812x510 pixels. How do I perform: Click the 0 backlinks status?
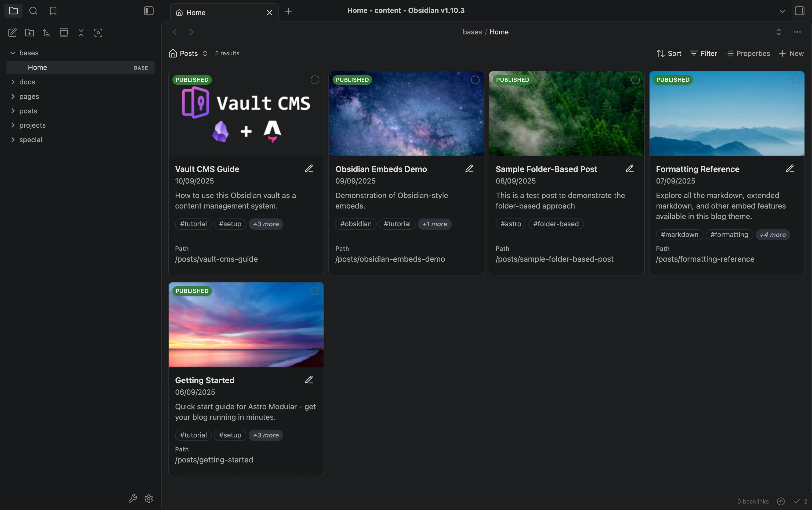[x=753, y=501]
